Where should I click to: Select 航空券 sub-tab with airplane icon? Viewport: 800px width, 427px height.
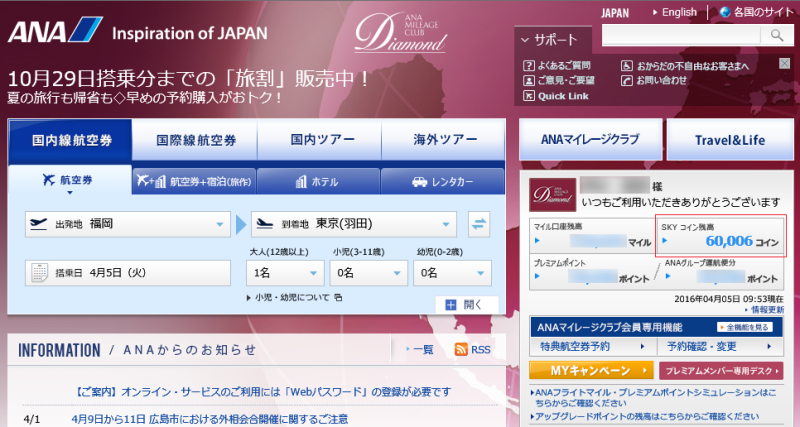[x=70, y=181]
